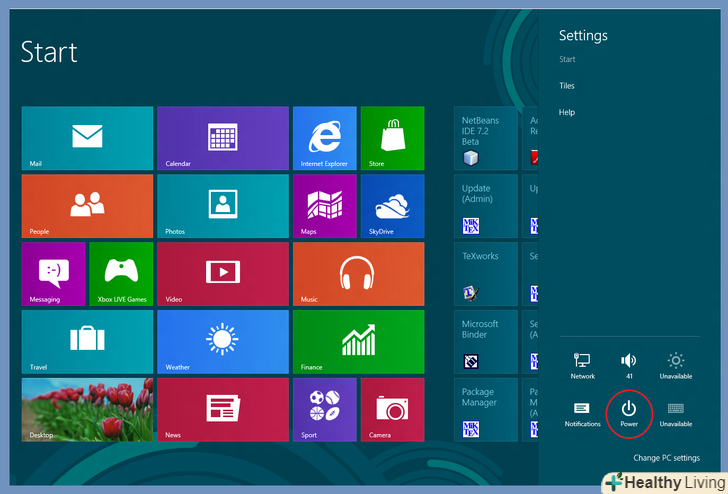
Task: Open the Network settings icon
Action: [582, 364]
